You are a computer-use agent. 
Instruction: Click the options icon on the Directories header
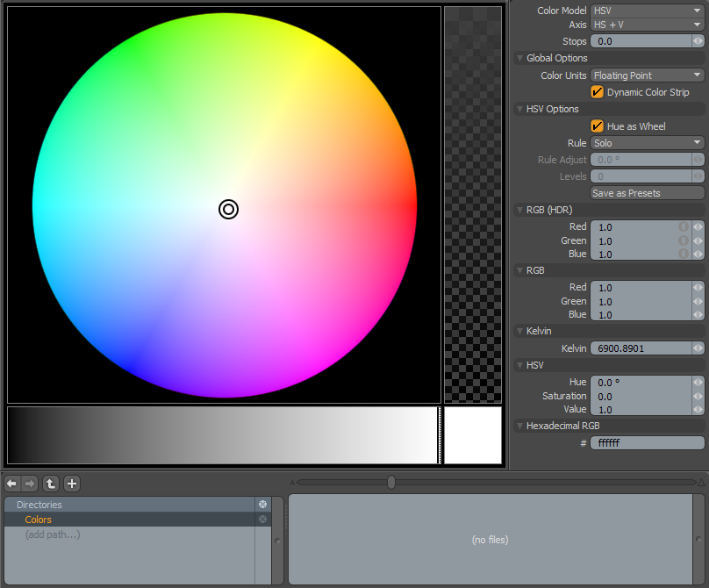tap(262, 504)
